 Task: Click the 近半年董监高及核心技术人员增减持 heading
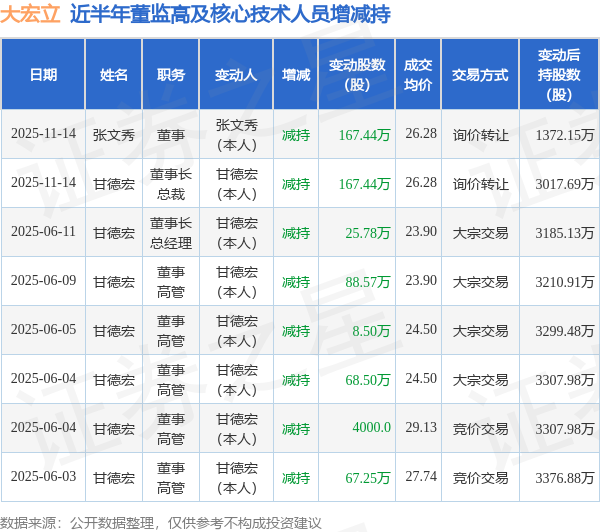230,14
